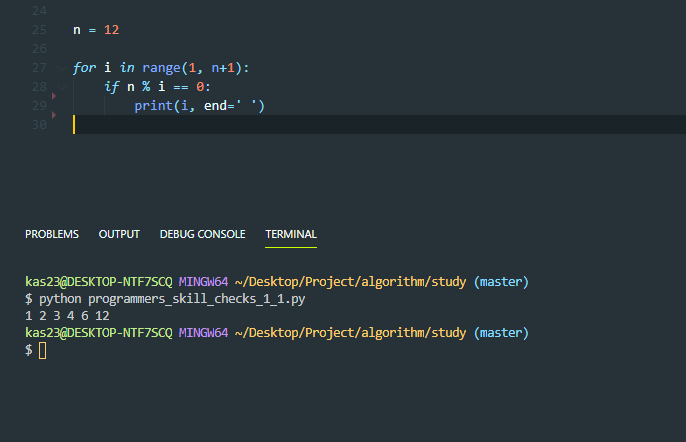Activate the TERMINAL tab
This screenshot has height=442, width=686.
pos(291,235)
